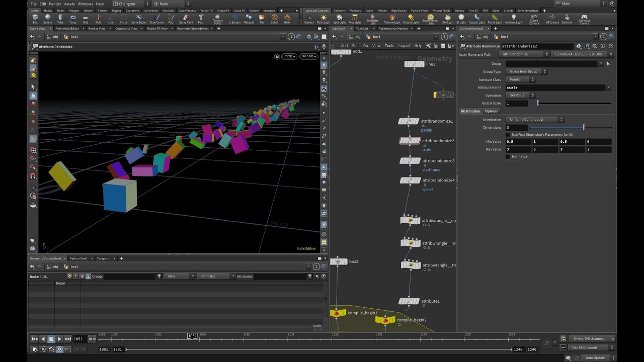The width and height of the screenshot is (644, 362).
Task: Open the Key All Channels dropdown
Action: click(592, 347)
